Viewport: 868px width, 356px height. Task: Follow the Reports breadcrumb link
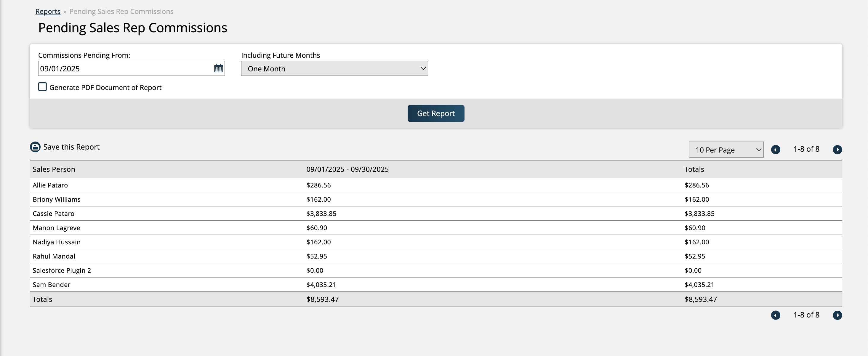[x=48, y=12]
